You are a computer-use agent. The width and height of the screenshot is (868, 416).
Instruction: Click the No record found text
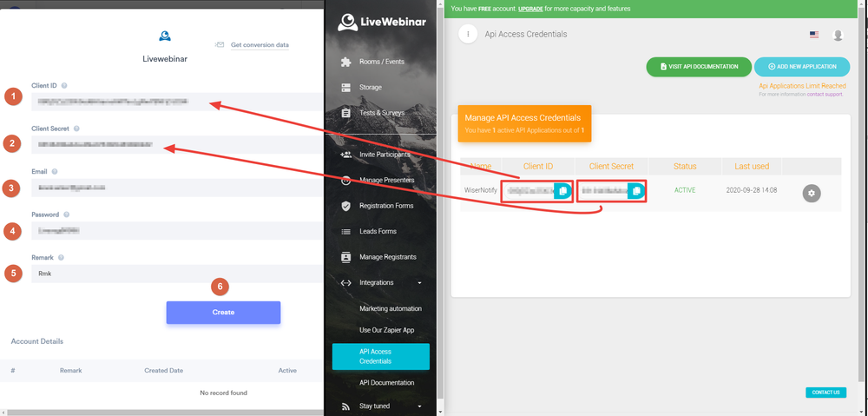tap(223, 393)
